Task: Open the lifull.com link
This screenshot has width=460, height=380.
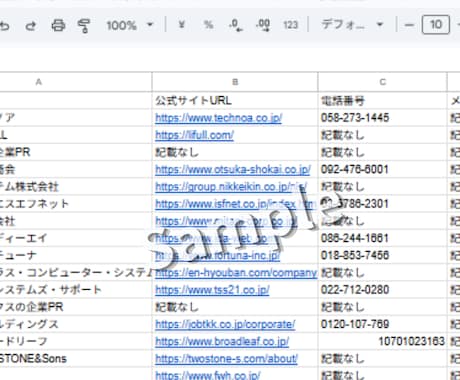Action: pos(194,135)
